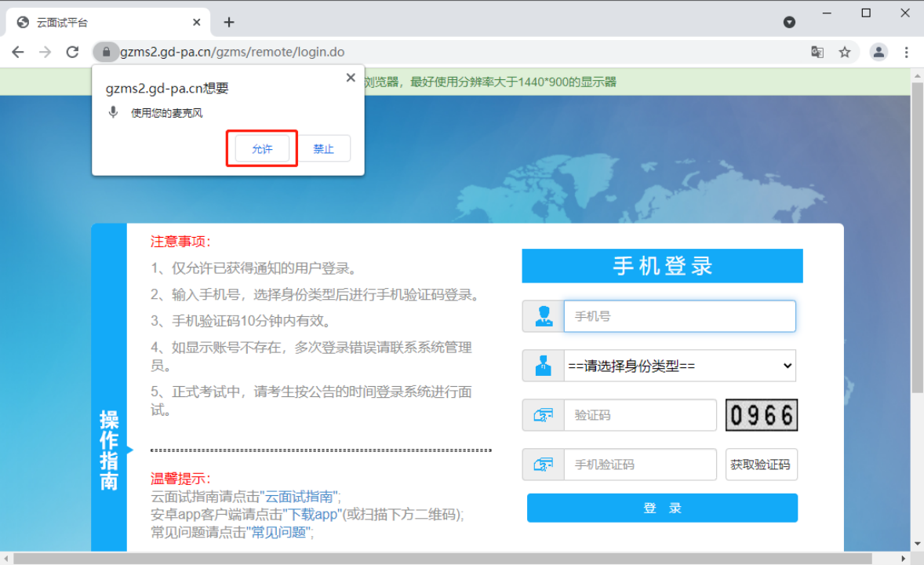Click the phone number user icon
924x565 pixels.
point(544,316)
